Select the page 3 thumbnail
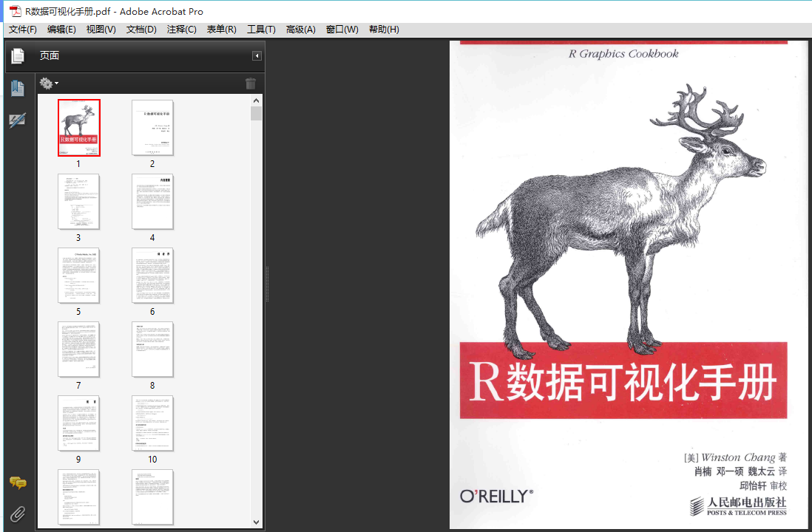This screenshot has width=812, height=532. point(78,202)
